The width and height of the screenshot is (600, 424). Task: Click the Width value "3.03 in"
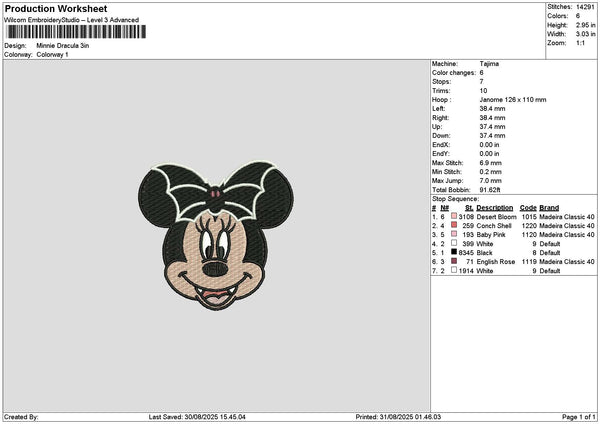(586, 34)
